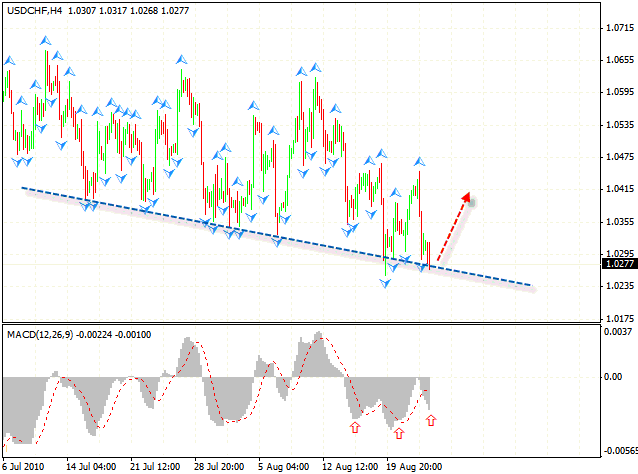This screenshot has height=474, width=638.
Task: Click the 1.0235 price axis label
Action: (620, 286)
